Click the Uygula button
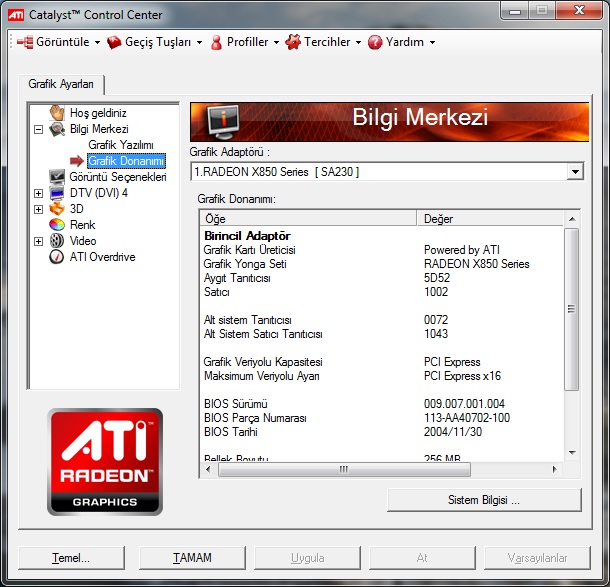This screenshot has width=610, height=587. (x=307, y=558)
